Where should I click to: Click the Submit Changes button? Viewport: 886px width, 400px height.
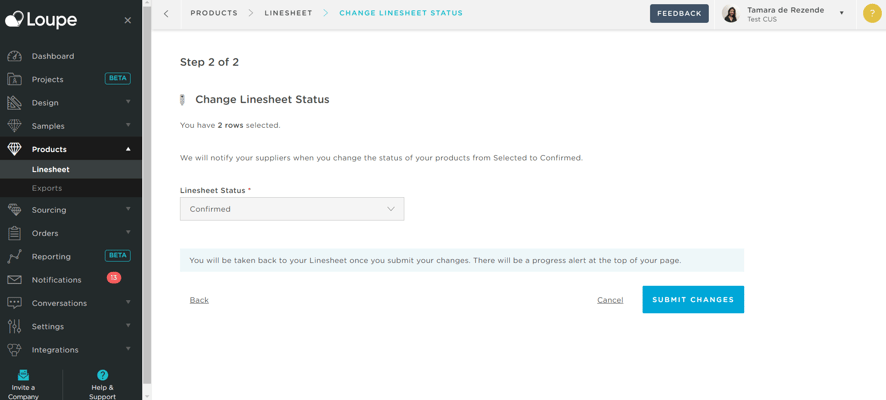(x=693, y=299)
